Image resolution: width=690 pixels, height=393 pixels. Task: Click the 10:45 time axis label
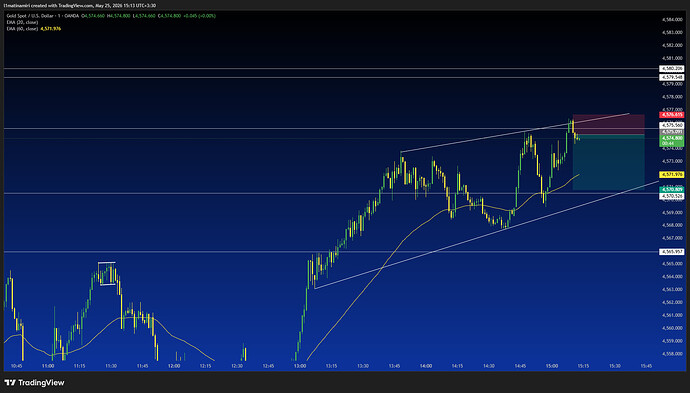click(x=16, y=366)
